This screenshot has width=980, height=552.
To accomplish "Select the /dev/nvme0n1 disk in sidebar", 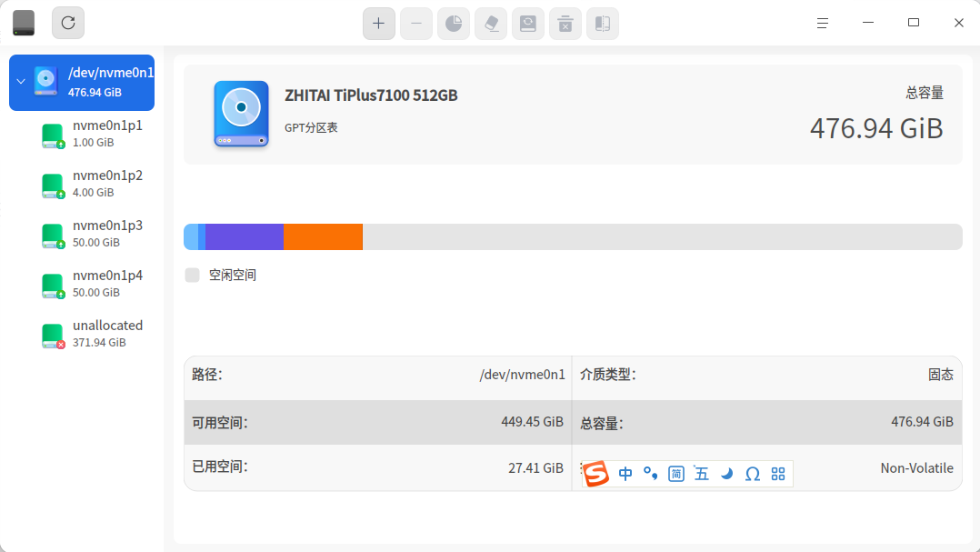I will (x=82, y=83).
